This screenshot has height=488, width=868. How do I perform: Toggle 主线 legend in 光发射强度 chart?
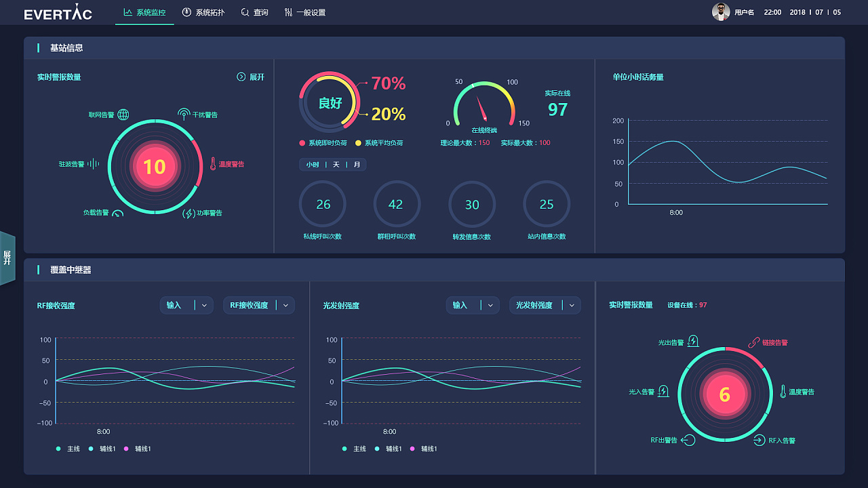tap(354, 449)
